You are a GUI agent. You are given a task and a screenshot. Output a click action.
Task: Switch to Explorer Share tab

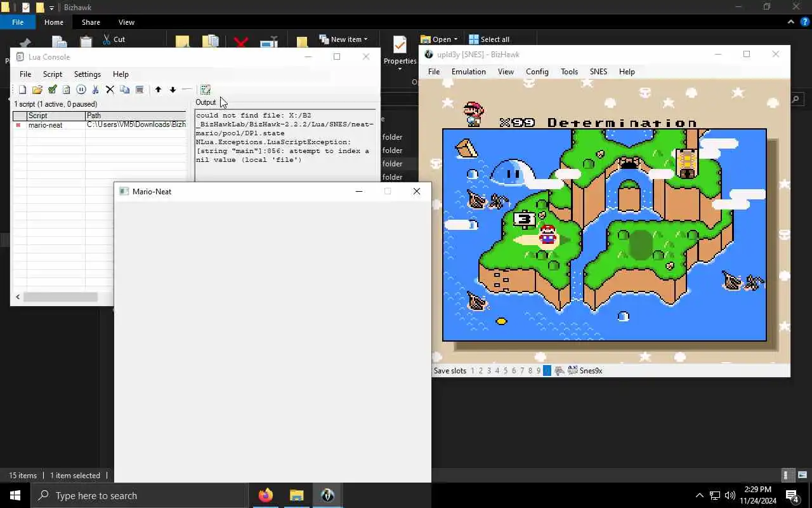pos(91,22)
